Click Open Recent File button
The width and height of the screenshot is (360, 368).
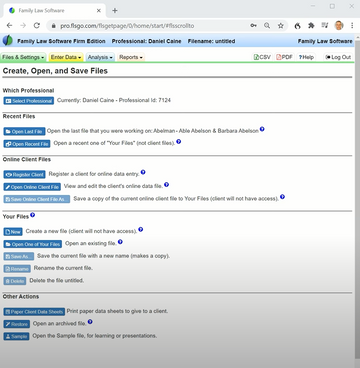click(27, 144)
